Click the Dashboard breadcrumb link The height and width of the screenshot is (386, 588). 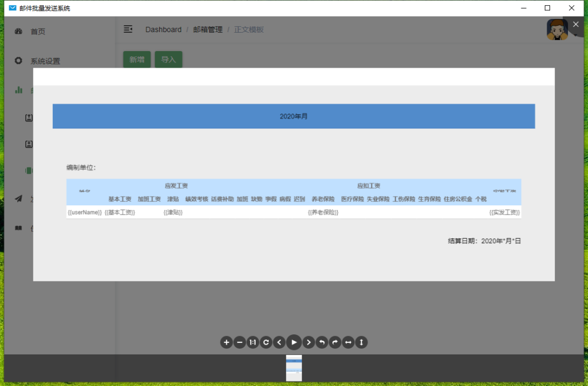coord(163,30)
